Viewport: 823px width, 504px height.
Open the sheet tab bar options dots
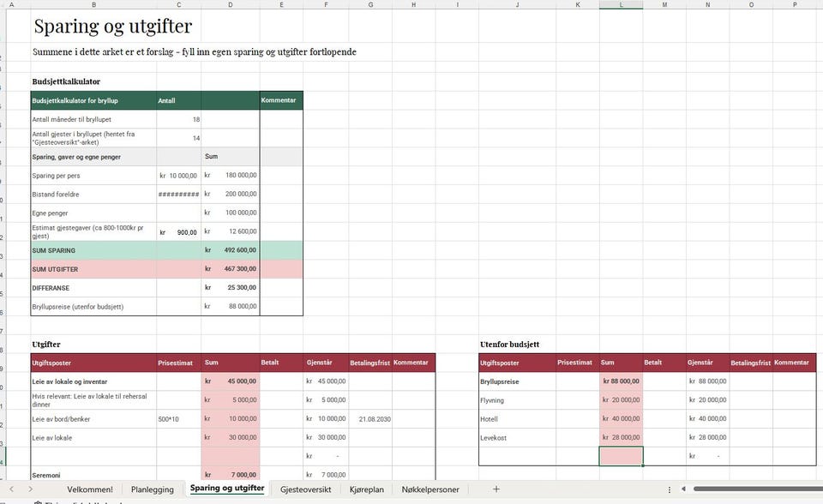tap(670, 489)
